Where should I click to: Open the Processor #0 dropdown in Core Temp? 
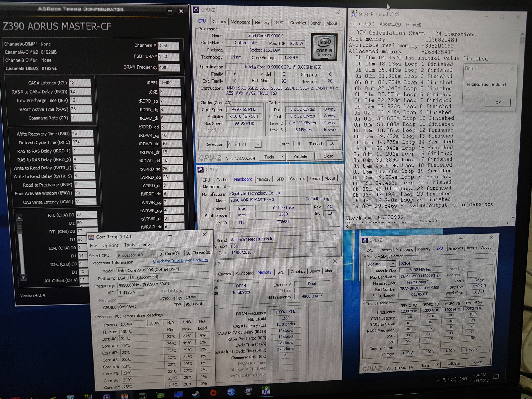153,254
